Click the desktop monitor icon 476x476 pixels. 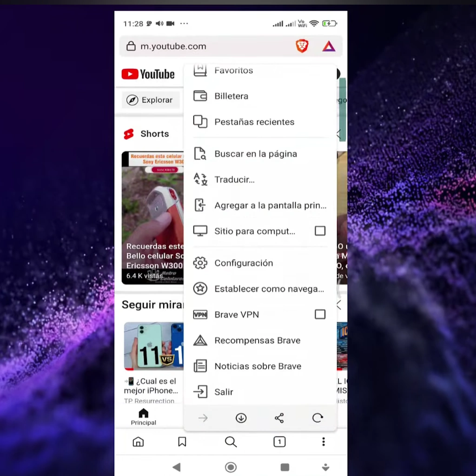[x=200, y=231]
